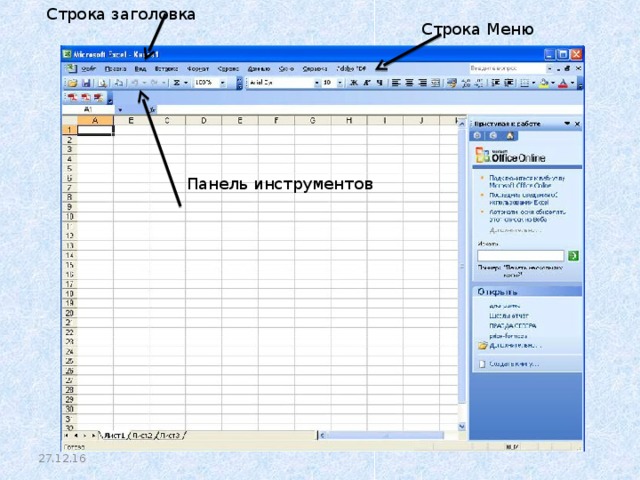Click task pane search input field

click(x=520, y=256)
